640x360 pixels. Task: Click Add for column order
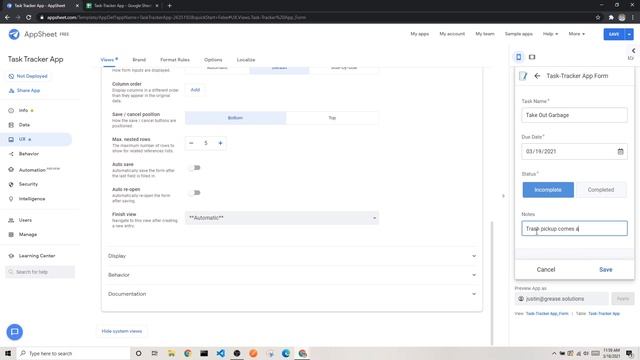pyautogui.click(x=195, y=90)
